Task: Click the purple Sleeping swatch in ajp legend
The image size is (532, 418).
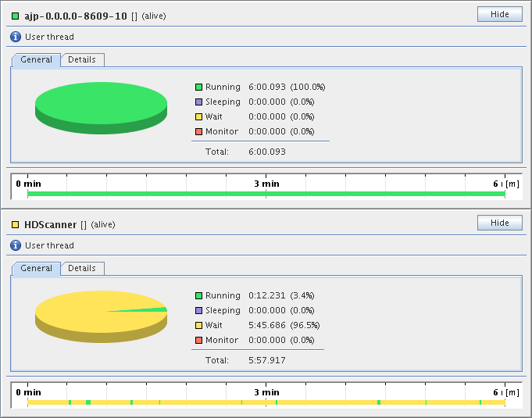Action: [198, 102]
